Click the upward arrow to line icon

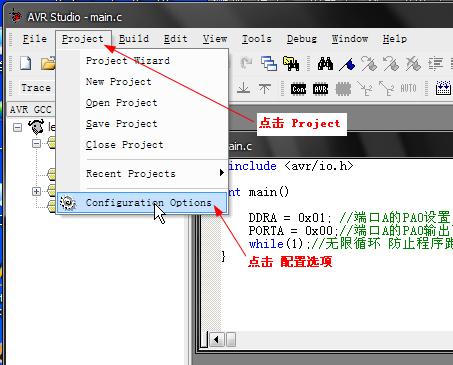pos(265,89)
